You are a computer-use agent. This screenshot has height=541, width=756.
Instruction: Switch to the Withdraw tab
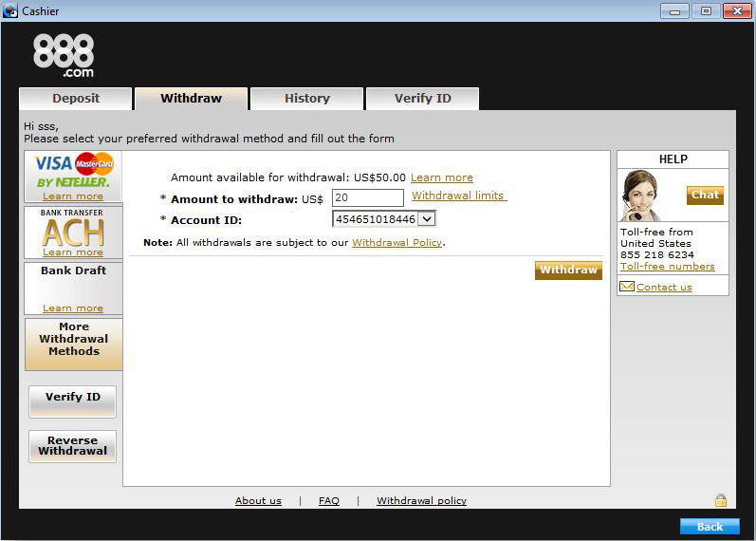point(192,99)
